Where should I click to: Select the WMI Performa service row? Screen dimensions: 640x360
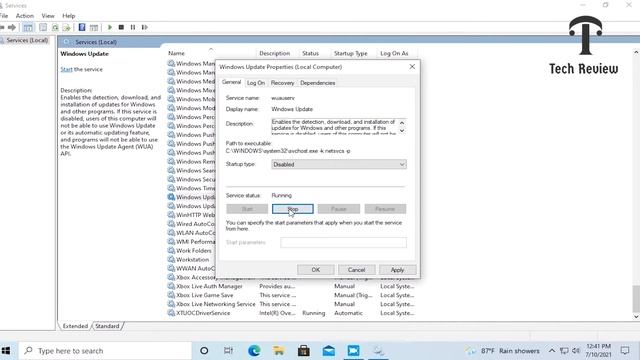coord(191,242)
